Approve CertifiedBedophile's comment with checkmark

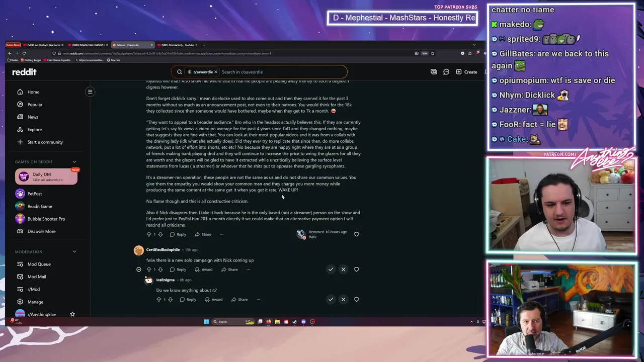click(331, 269)
